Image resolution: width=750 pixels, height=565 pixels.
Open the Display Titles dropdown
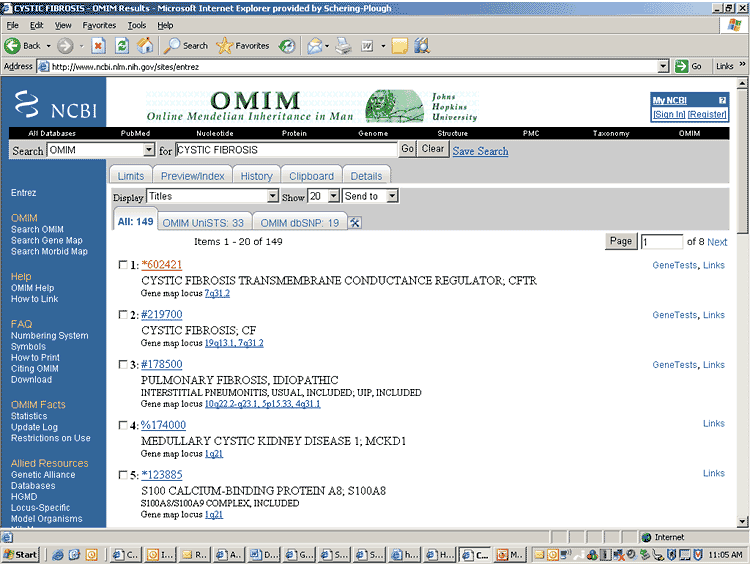273,196
